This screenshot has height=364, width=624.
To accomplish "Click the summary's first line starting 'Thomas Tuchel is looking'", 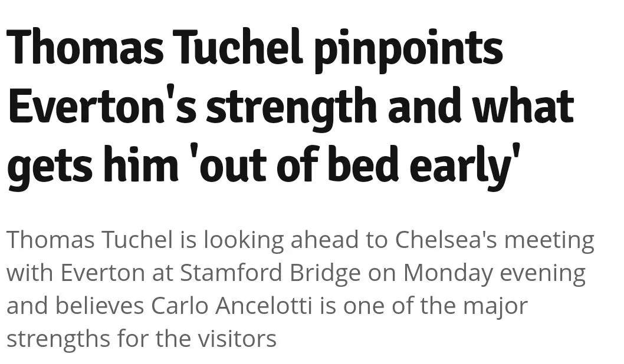I will (300, 240).
